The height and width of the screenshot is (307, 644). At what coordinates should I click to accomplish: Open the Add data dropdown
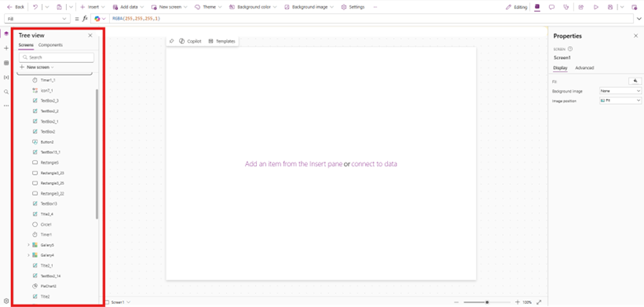click(128, 7)
